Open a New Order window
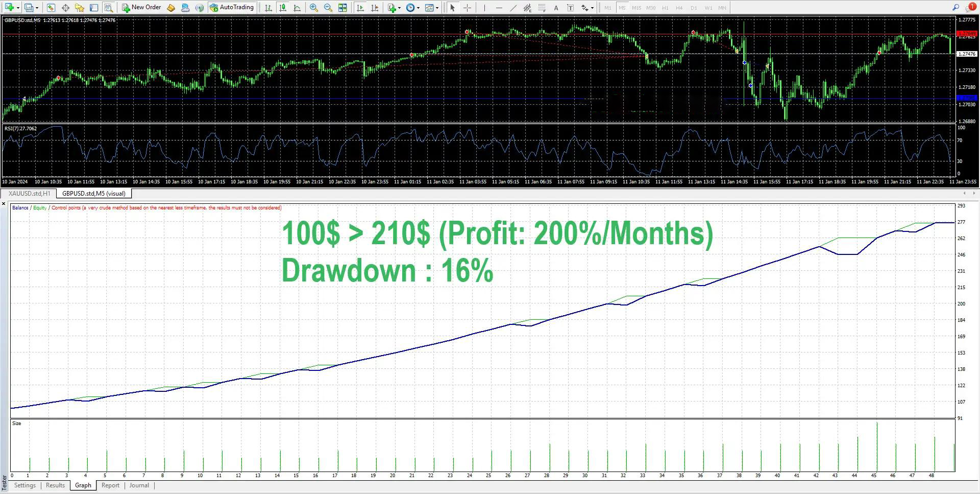Image resolution: width=980 pixels, height=494 pixels. tap(142, 7)
